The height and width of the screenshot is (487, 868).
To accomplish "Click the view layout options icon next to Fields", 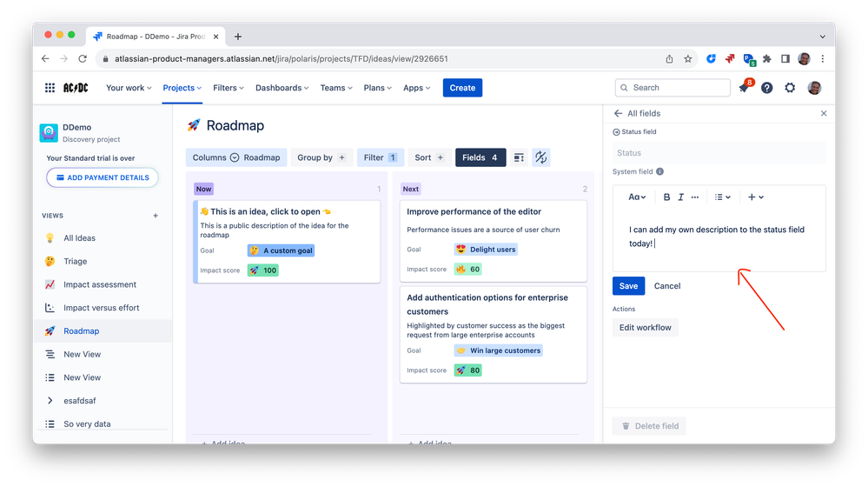I will click(519, 158).
